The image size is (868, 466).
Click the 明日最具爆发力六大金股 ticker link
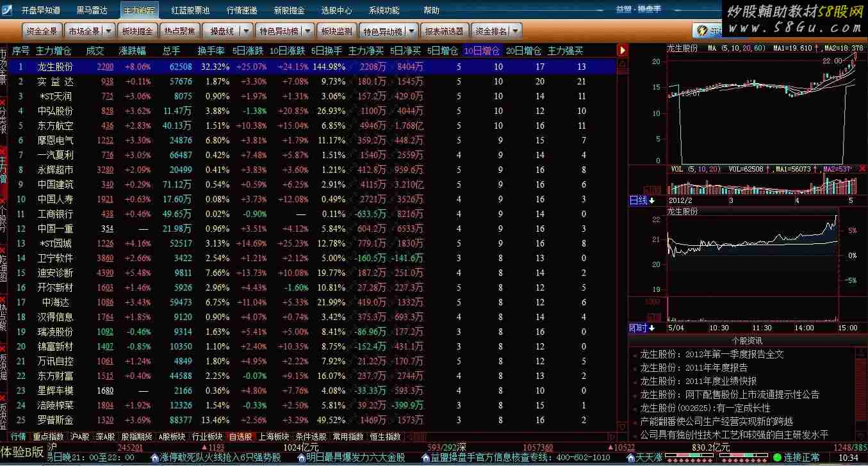(356, 458)
